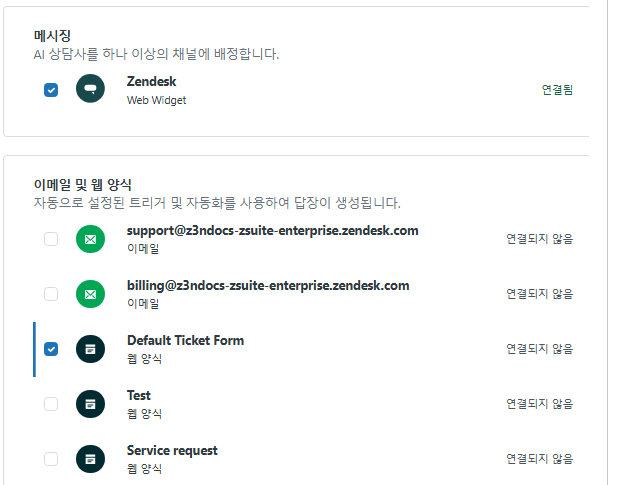Image resolution: width=619 pixels, height=485 pixels.
Task: Click the billing@z3ndocs email address text
Action: 268,285
